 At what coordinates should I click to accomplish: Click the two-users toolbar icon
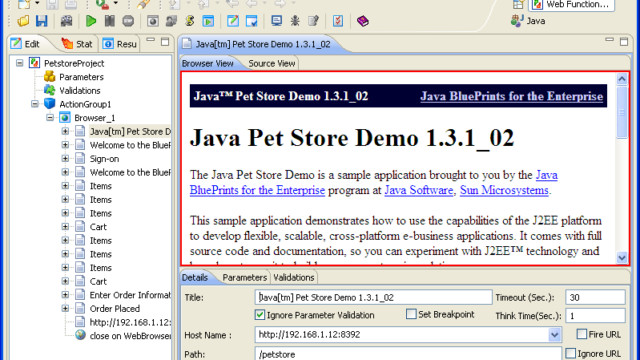point(171,21)
